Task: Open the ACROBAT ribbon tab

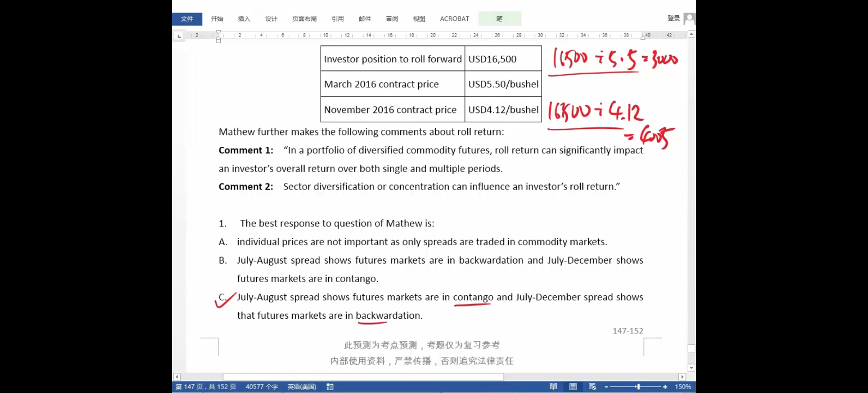Action: click(454, 19)
